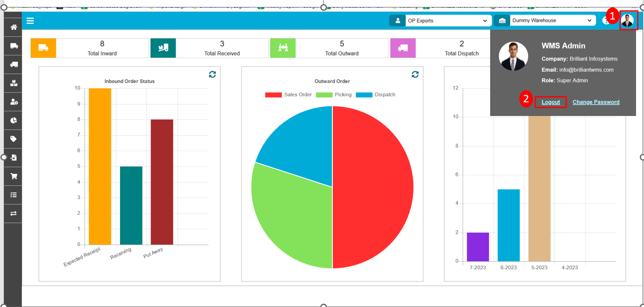Click the user icon beside OP Exports
The height and width of the screenshot is (307, 644).
398,21
